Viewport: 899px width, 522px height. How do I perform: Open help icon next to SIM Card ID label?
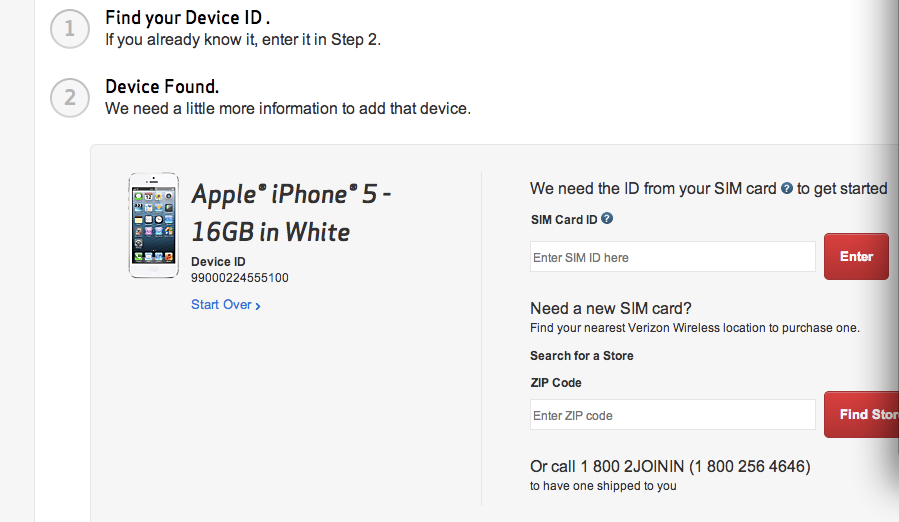pos(607,218)
